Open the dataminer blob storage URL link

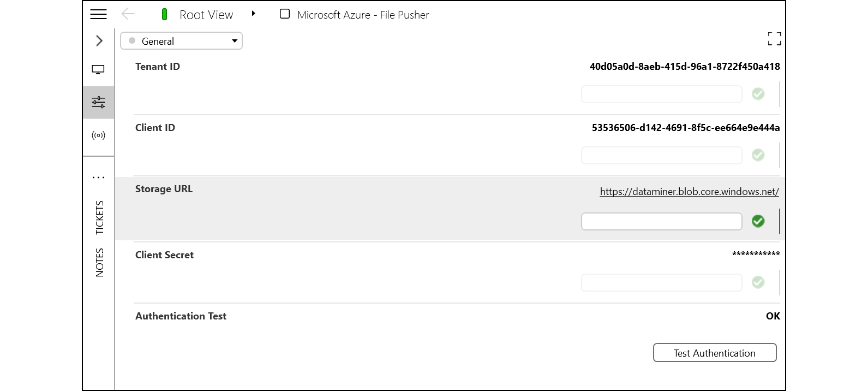pyautogui.click(x=689, y=192)
